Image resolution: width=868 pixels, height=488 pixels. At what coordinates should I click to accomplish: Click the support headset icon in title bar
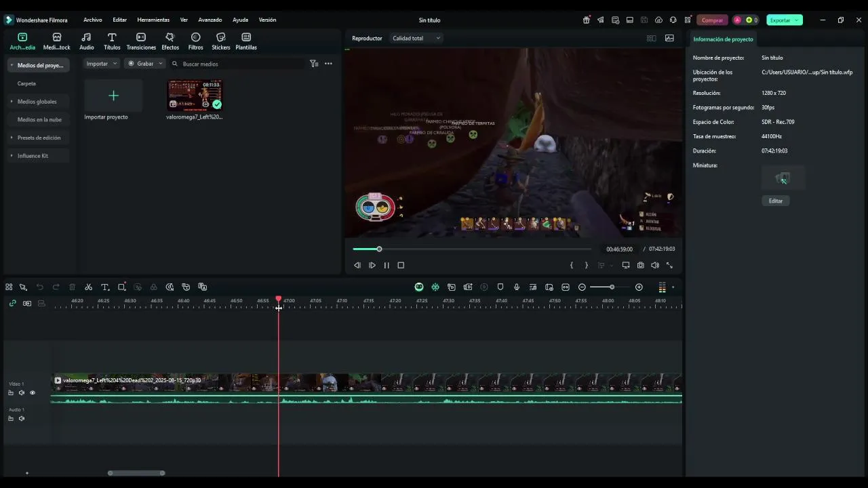(673, 20)
